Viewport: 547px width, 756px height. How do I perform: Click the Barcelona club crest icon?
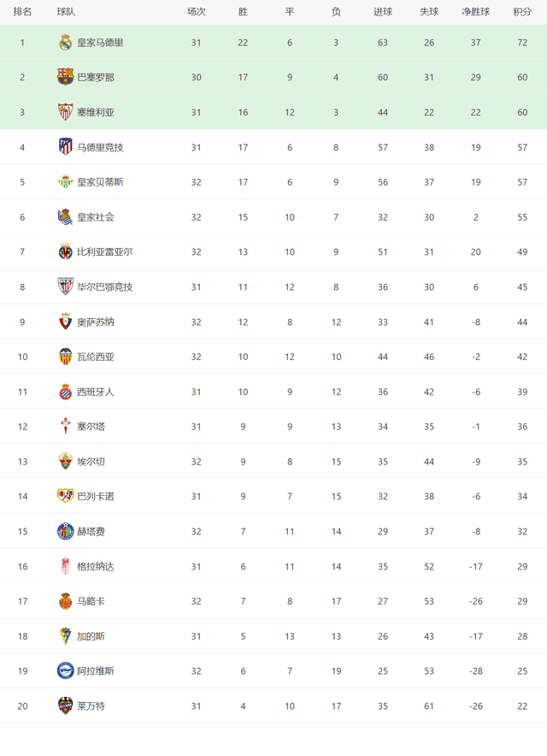coord(66,77)
